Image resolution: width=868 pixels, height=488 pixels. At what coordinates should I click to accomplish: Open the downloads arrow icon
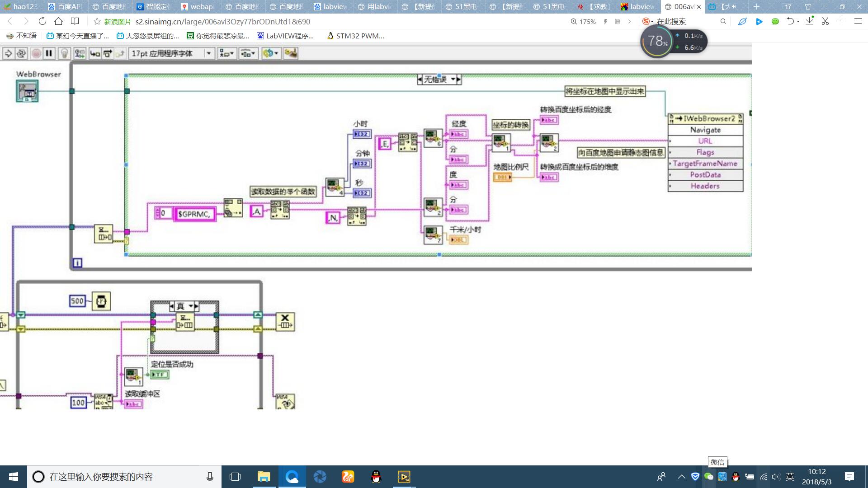point(809,21)
